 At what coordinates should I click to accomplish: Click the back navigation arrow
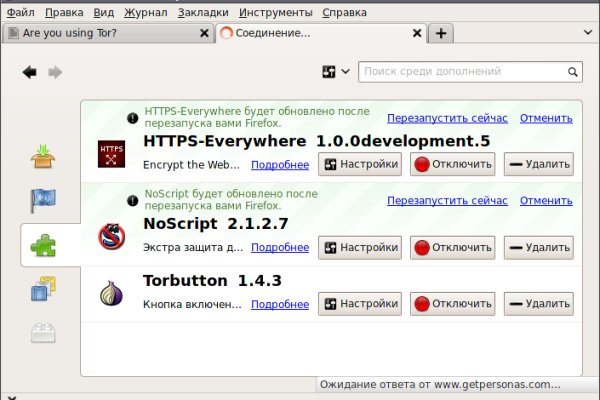pyautogui.click(x=30, y=72)
